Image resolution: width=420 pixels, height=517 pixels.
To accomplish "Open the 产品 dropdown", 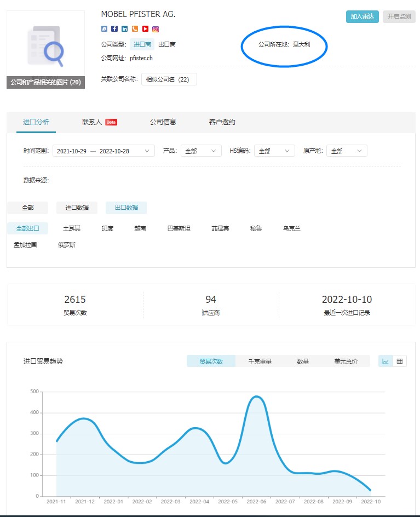I will (201, 151).
